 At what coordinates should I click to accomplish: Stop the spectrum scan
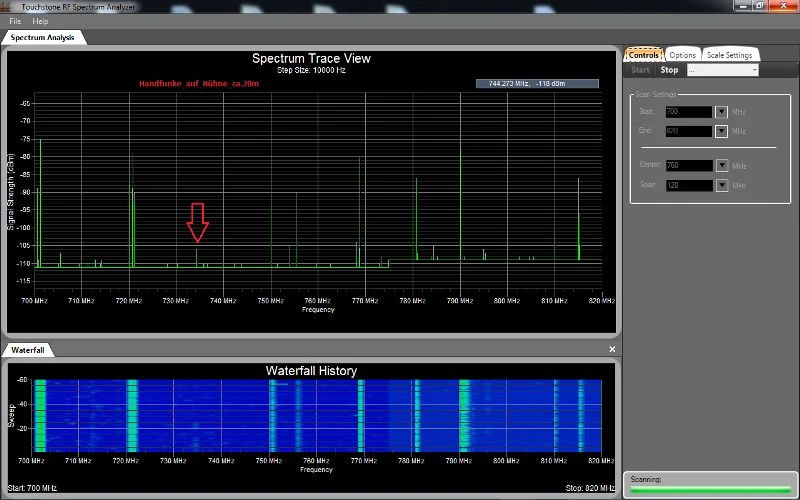(669, 70)
